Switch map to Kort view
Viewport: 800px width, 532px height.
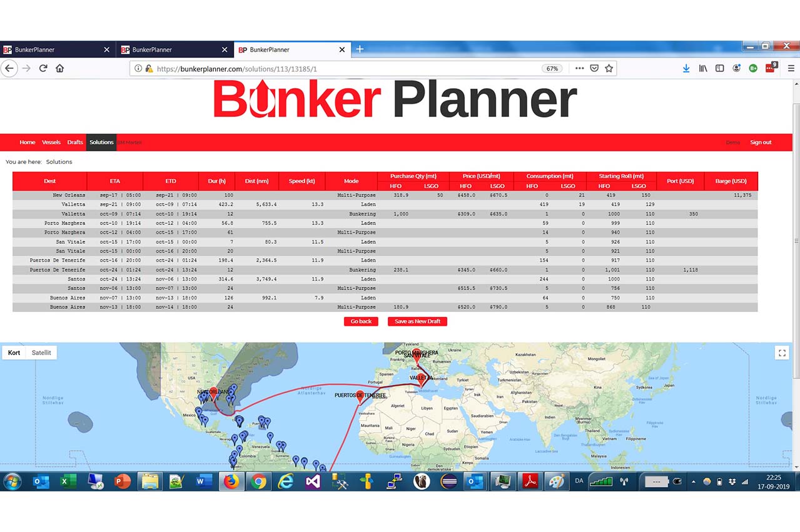(x=14, y=353)
